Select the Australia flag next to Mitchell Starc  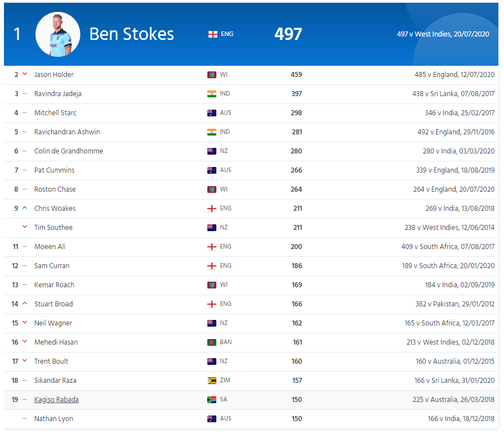212,112
